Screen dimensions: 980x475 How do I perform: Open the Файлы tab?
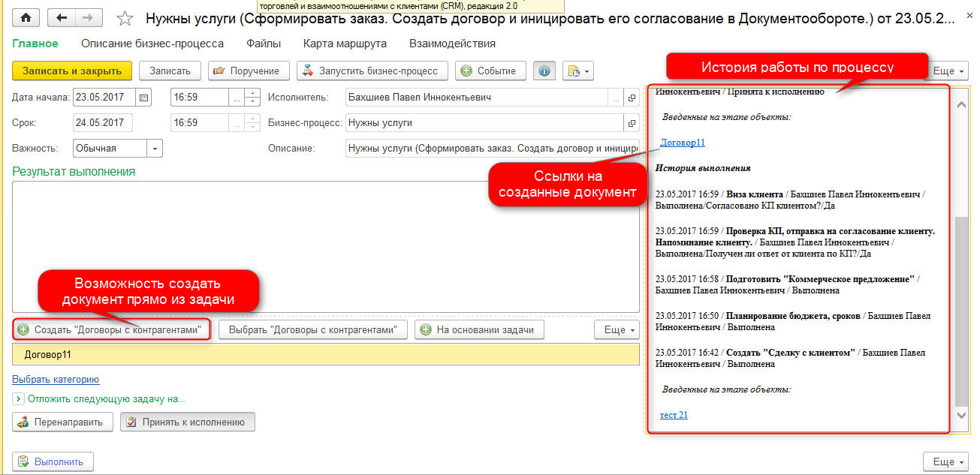[x=264, y=44]
